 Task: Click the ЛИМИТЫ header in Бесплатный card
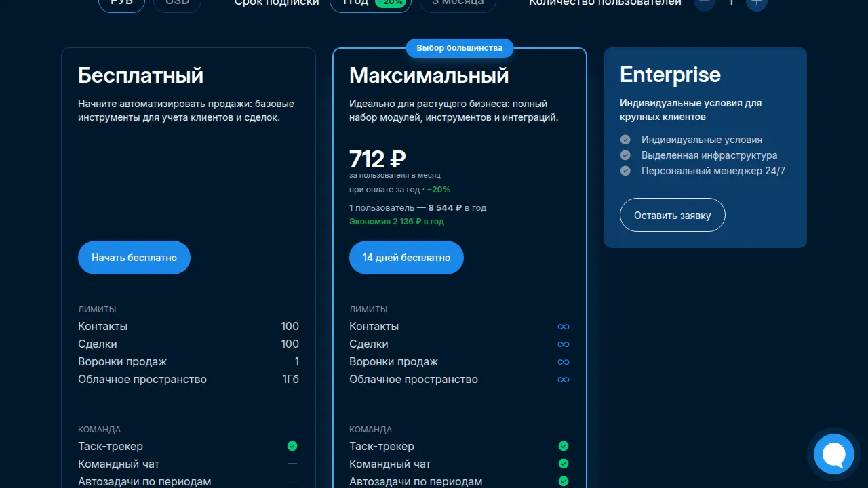click(x=97, y=310)
